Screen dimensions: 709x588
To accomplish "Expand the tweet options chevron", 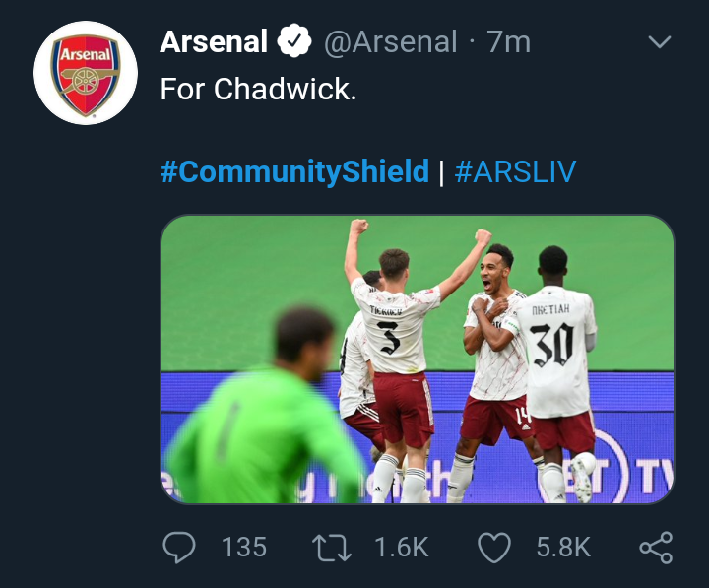I will pyautogui.click(x=660, y=41).
